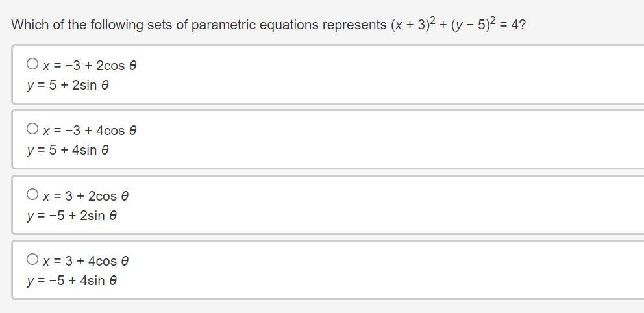This screenshot has height=313, width=644.
Task: Click the text "x = 3 + 4cos θ"
Action: point(86,261)
